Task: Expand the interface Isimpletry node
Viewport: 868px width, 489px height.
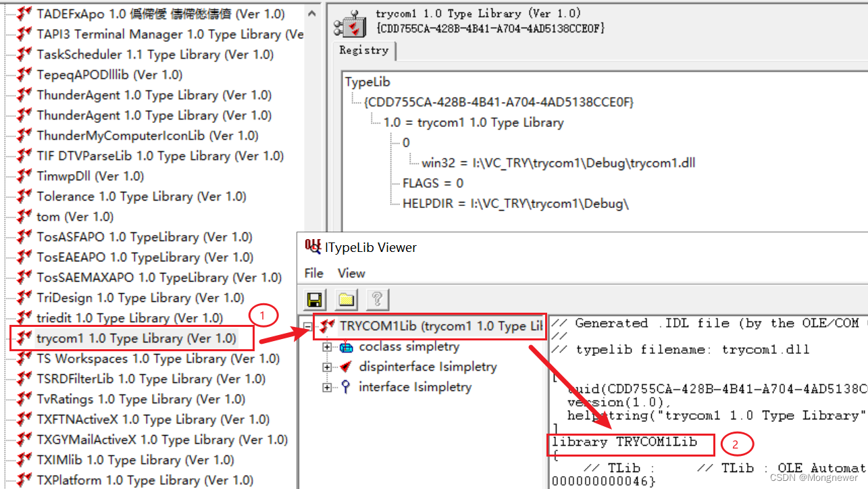Action: tap(327, 387)
